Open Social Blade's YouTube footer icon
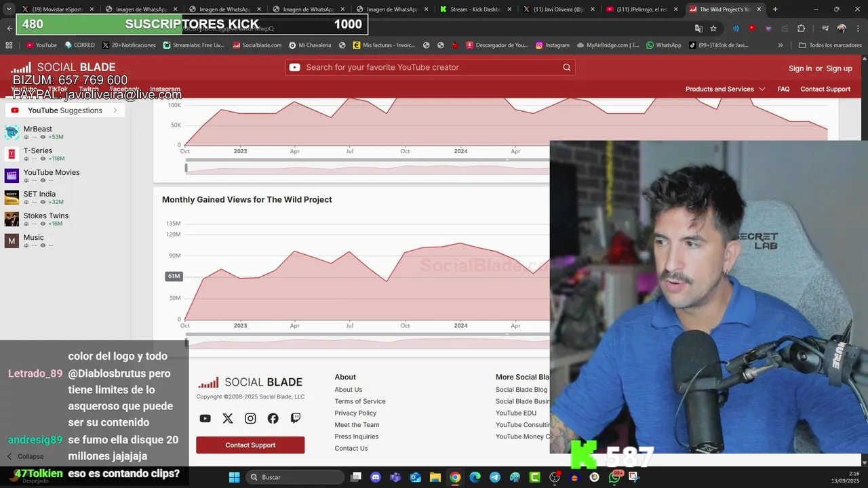The width and height of the screenshot is (868, 488). pyautogui.click(x=205, y=418)
